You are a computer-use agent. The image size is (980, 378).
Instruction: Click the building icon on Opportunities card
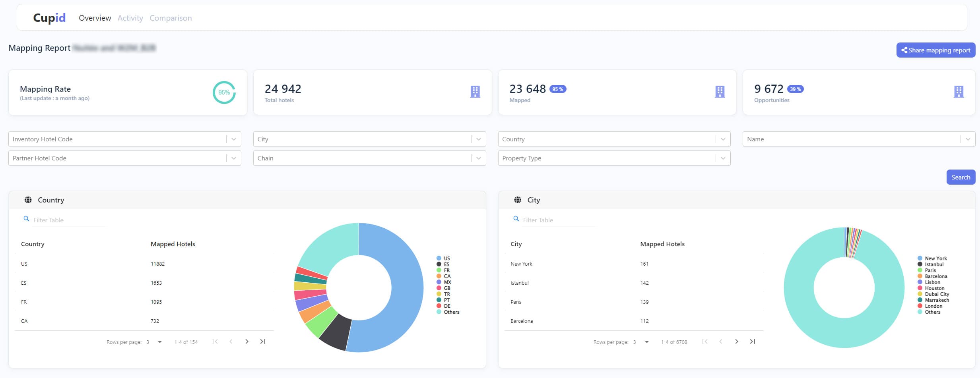pos(958,92)
